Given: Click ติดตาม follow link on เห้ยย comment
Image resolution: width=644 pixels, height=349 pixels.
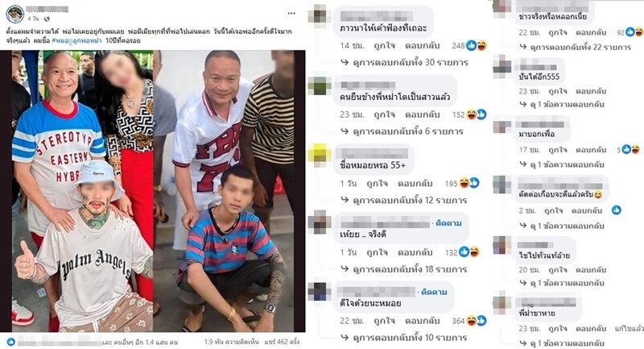Looking at the screenshot, I should [x=448, y=223].
